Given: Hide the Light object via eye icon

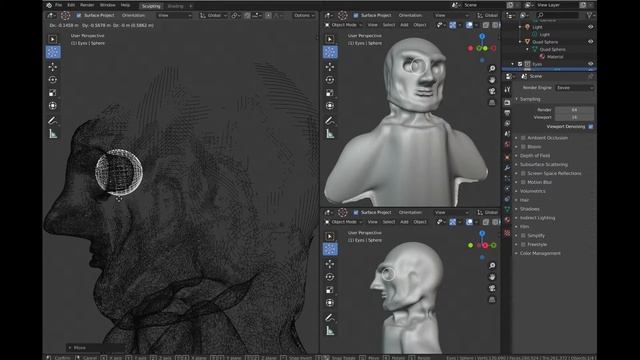Looking at the screenshot, I should (x=590, y=27).
